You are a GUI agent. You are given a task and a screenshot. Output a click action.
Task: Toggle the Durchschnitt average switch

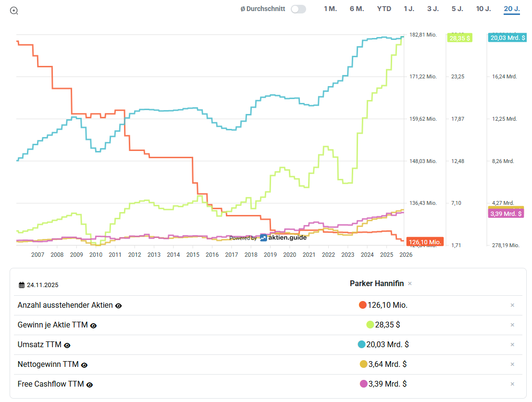click(x=298, y=9)
